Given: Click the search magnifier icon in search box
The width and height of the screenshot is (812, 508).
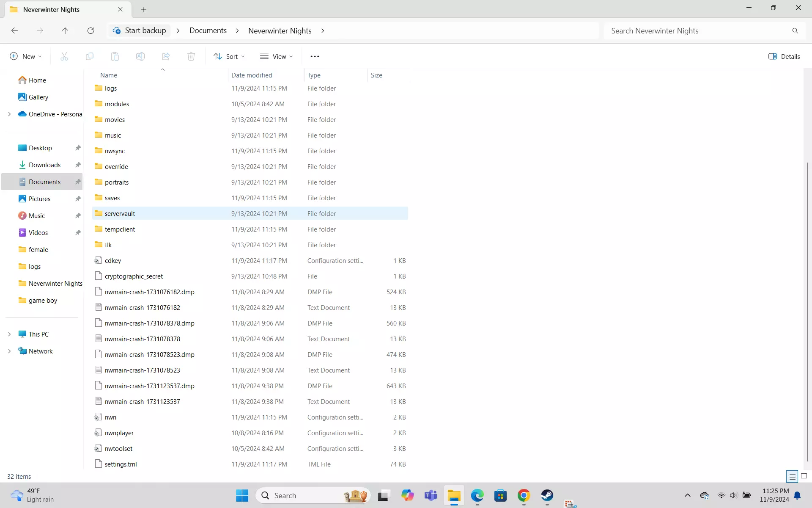Looking at the screenshot, I should pyautogui.click(x=795, y=30).
